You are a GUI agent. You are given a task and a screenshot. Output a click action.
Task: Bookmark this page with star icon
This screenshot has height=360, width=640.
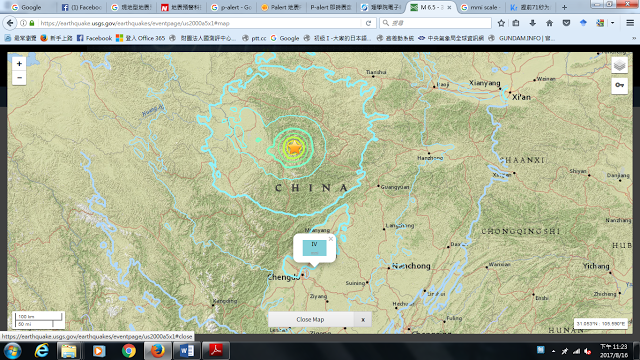501,23
